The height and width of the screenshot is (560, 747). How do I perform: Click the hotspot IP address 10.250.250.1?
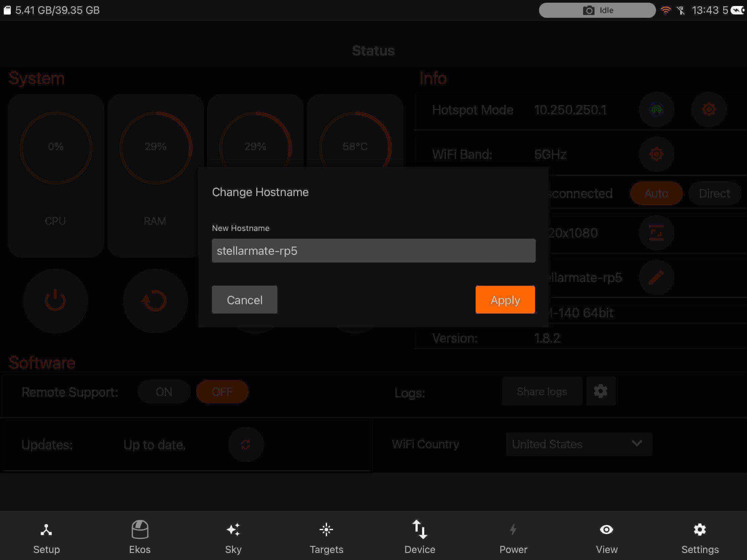point(570,110)
